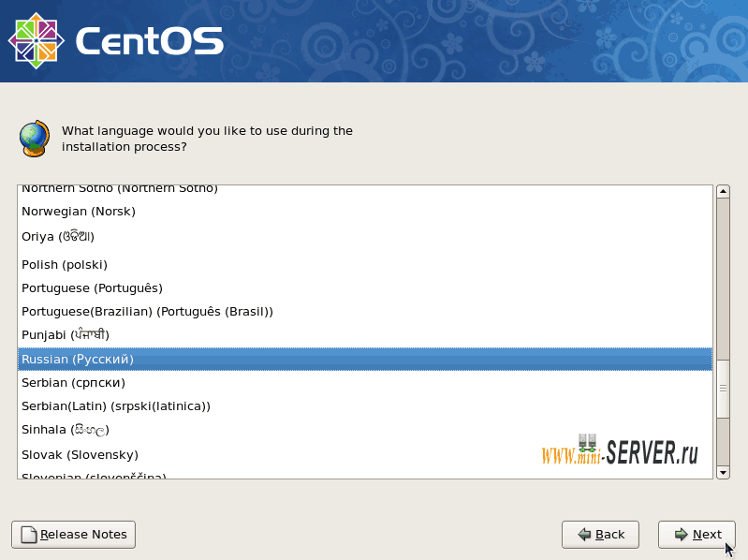Click the scrollbar up arrow
Image resolution: width=748 pixels, height=560 pixels.
(x=724, y=191)
